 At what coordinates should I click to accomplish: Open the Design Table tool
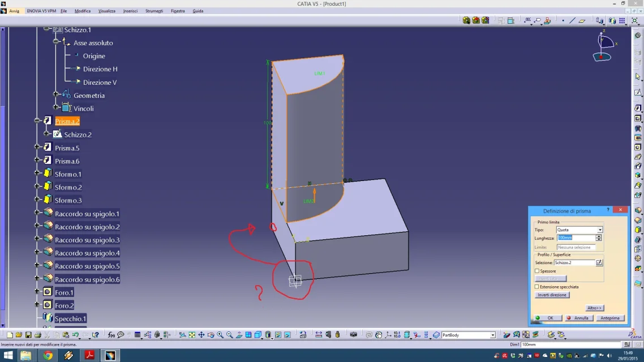click(x=138, y=335)
